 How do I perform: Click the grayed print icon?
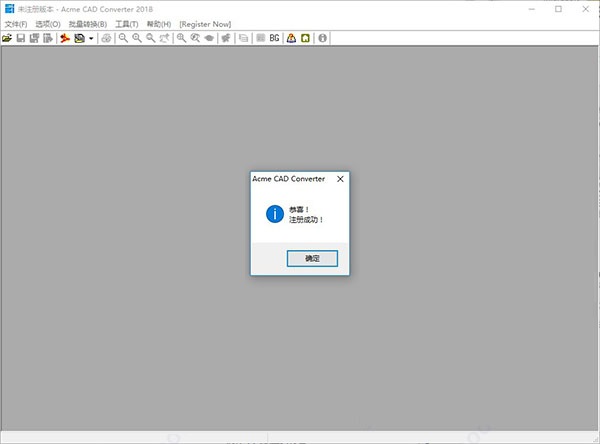pyautogui.click(x=106, y=38)
